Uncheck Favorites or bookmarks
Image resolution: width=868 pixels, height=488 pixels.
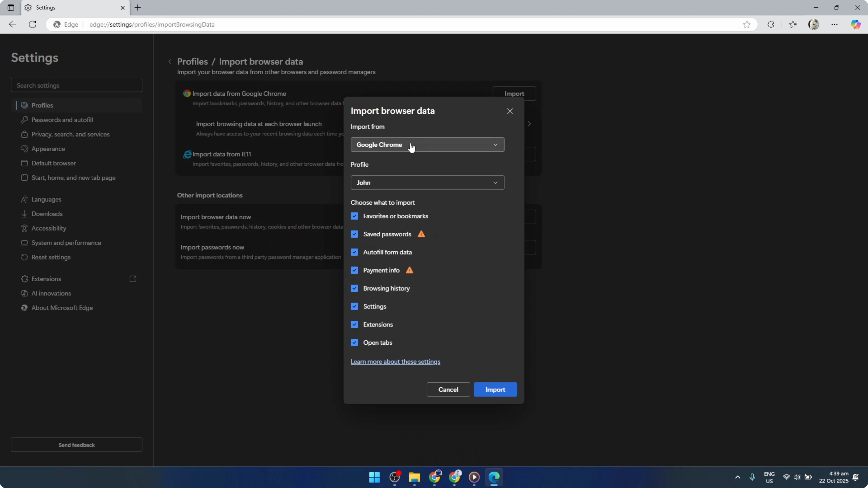(x=355, y=216)
